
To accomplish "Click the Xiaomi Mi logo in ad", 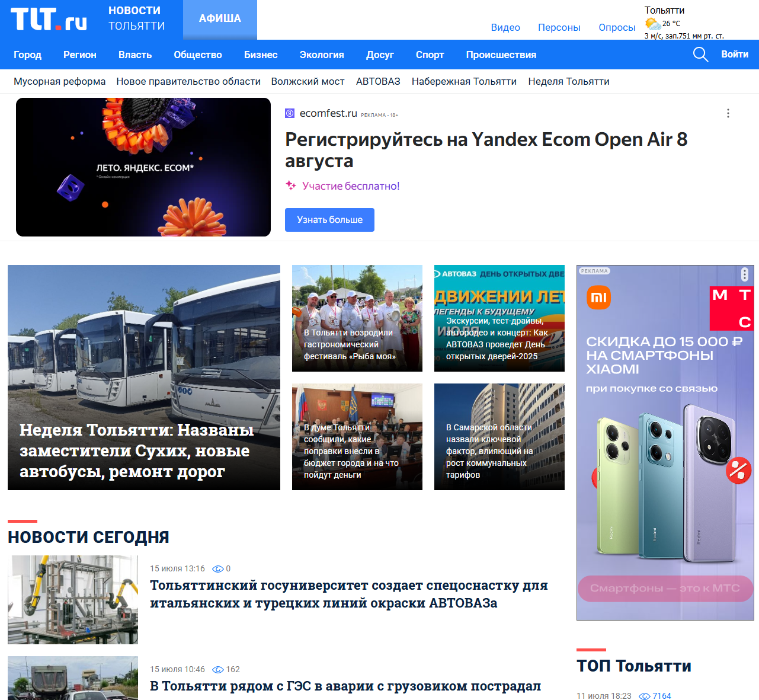I will click(598, 298).
